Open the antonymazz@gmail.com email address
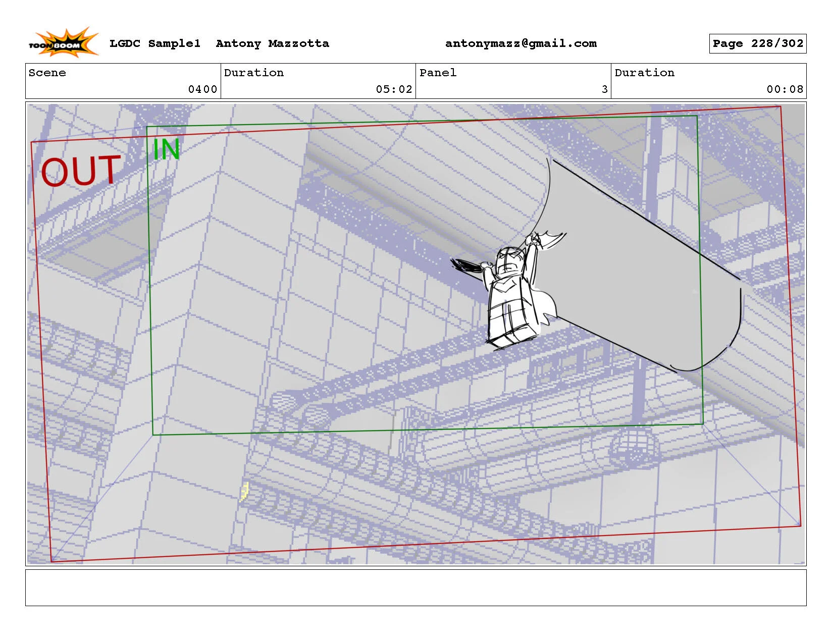832x644 pixels. tap(521, 44)
